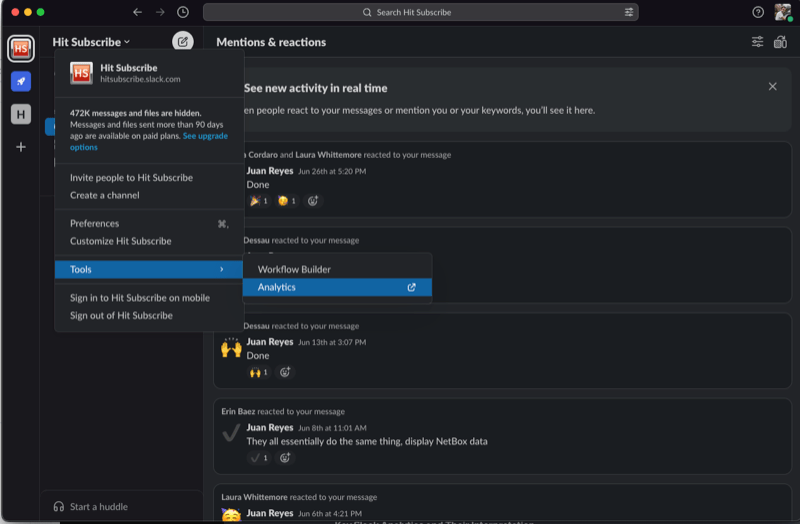
Task: Add reaction to Jun 13th Done message
Action: pyautogui.click(x=285, y=372)
